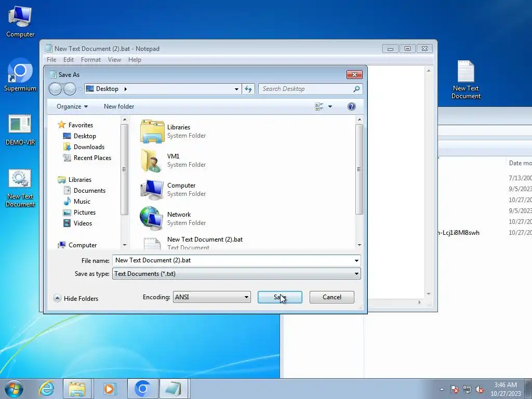The width and height of the screenshot is (532, 399).
Task: Open the Organize dropdown menu
Action: (72, 107)
